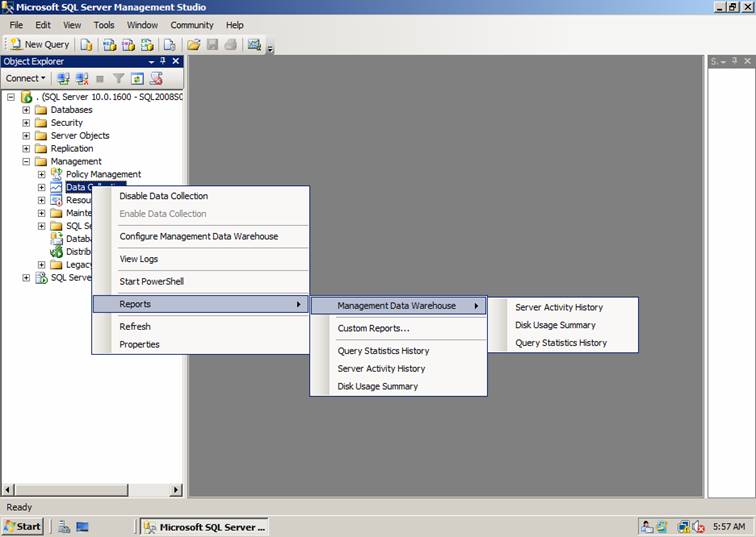The height and width of the screenshot is (537, 756).
Task: Choose Properties in the context menu
Action: point(201,345)
